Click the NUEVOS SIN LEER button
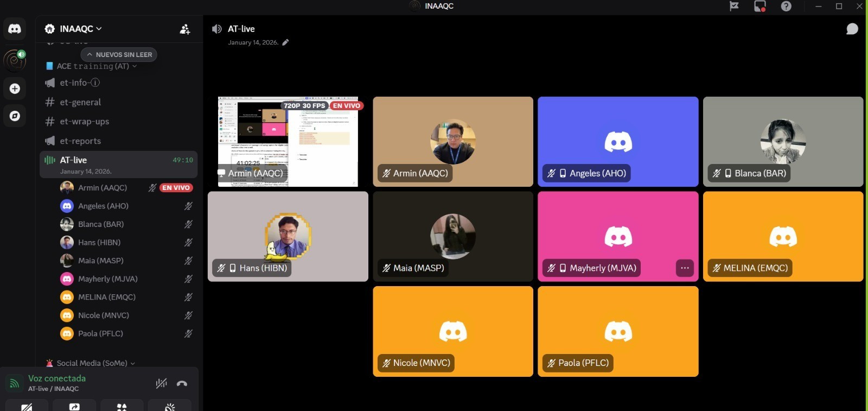This screenshot has height=411, width=868. (119, 55)
